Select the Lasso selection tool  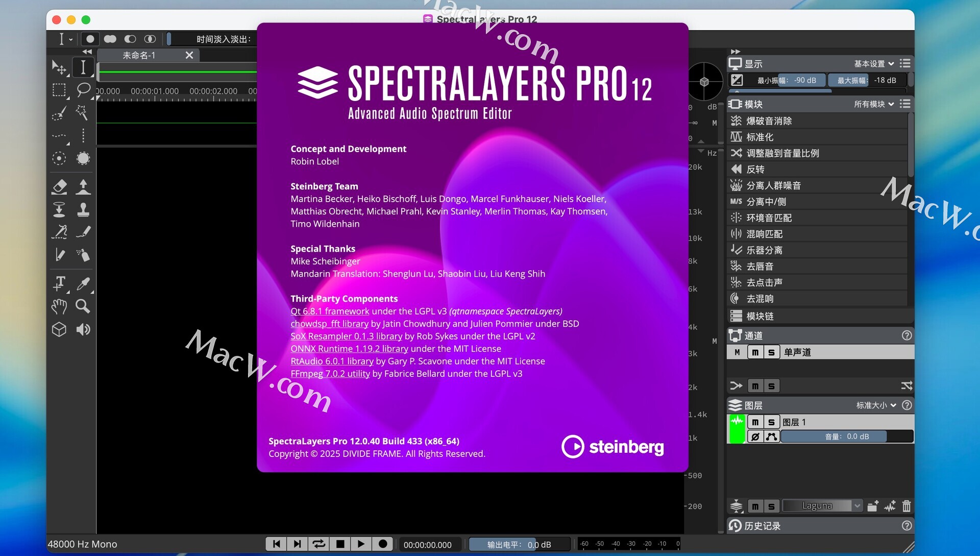[83, 90]
